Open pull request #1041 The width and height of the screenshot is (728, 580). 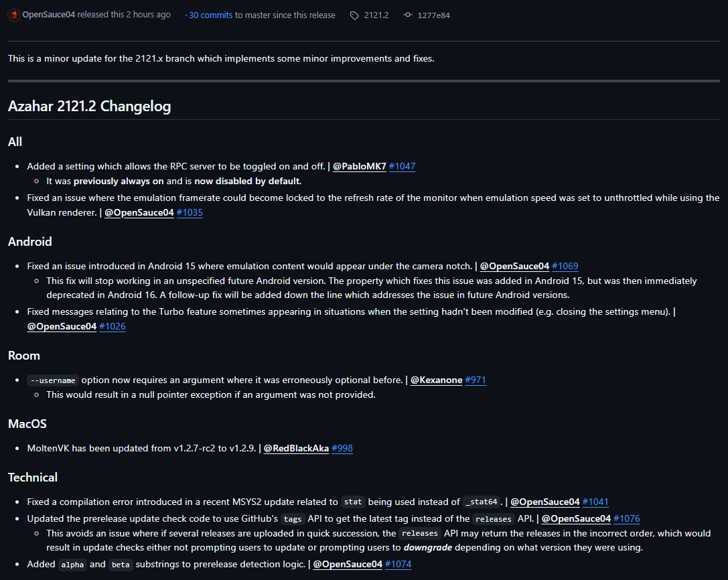tap(595, 502)
